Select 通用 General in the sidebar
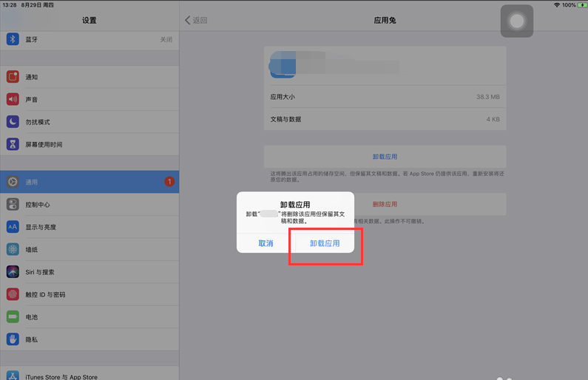 pos(89,182)
